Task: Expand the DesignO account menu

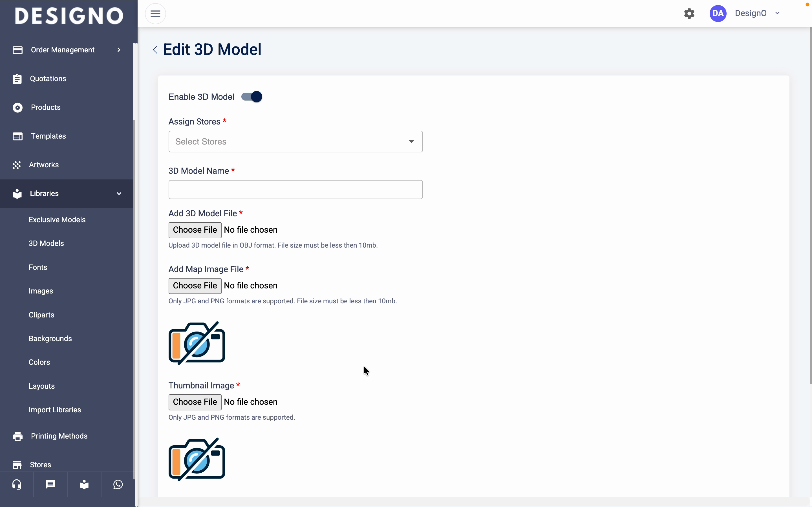Action: [777, 14]
